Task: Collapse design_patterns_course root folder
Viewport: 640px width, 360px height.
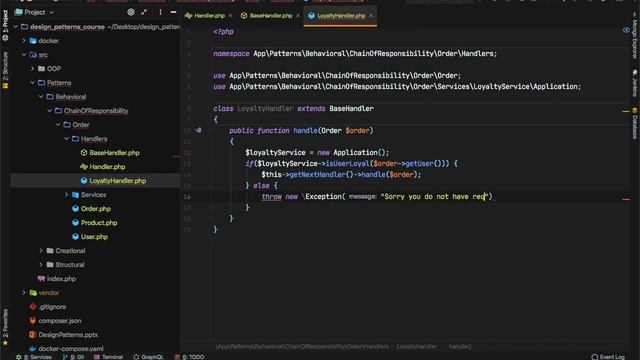Action: click(16, 27)
